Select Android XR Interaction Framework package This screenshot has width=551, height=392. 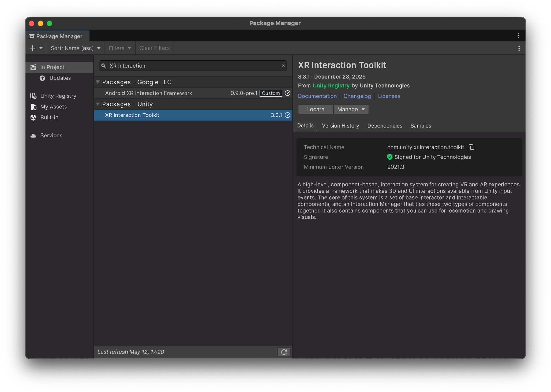[x=193, y=93]
